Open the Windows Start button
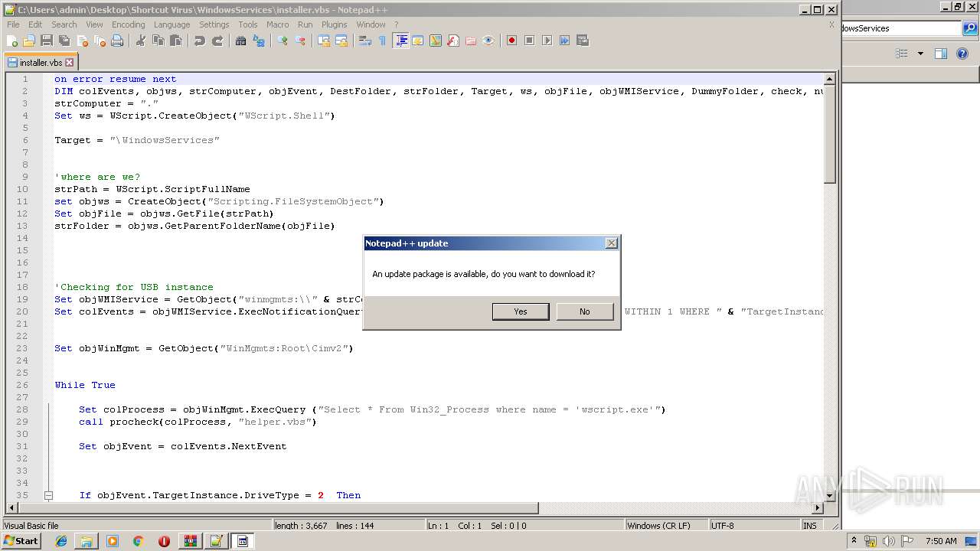This screenshot has height=551, width=980. tap(21, 541)
